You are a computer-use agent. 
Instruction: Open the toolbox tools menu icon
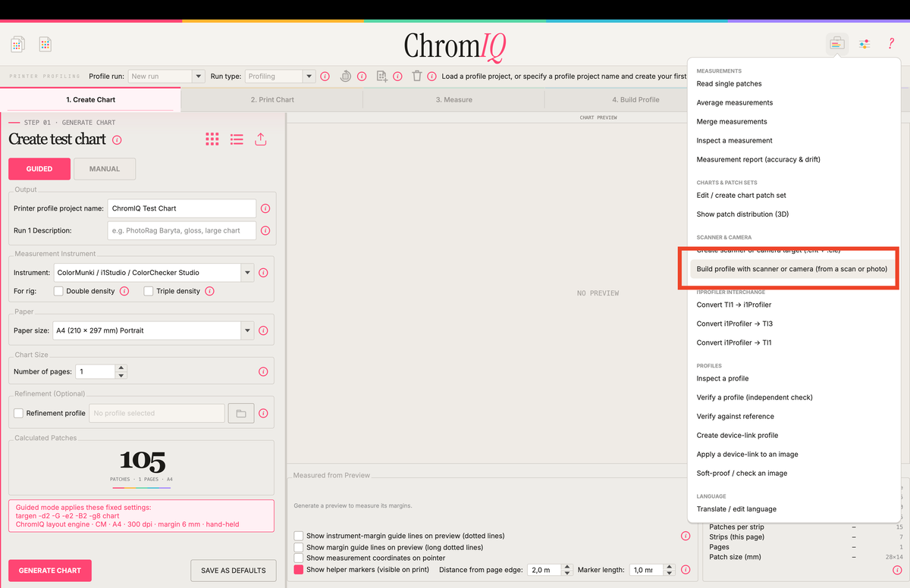click(x=836, y=44)
